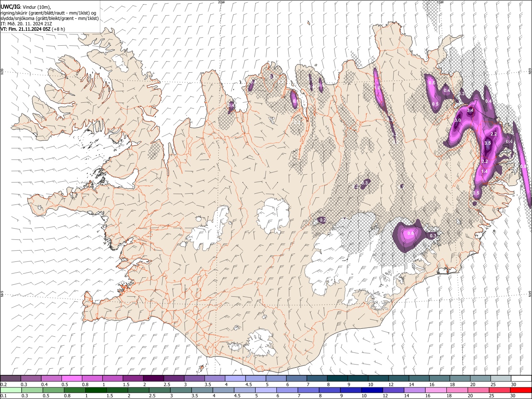
Task: Click the UWC/IG title text
Action: point(10,7)
